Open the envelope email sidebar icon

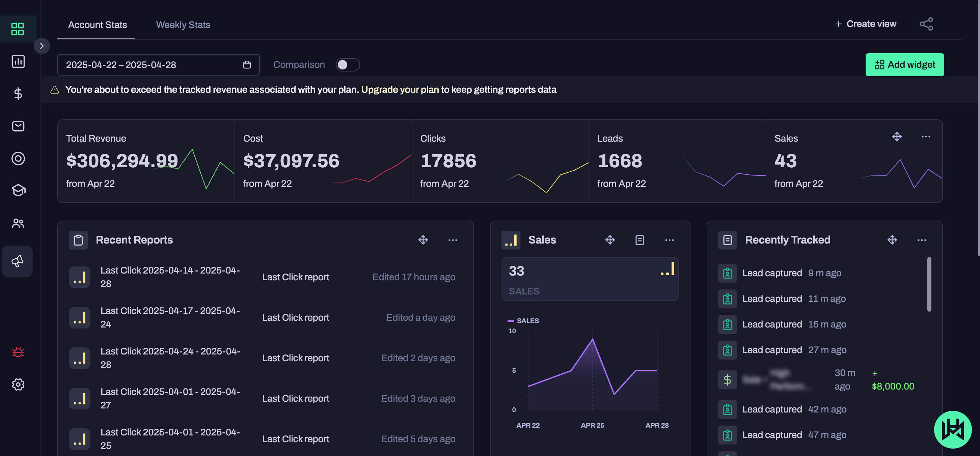tap(18, 126)
